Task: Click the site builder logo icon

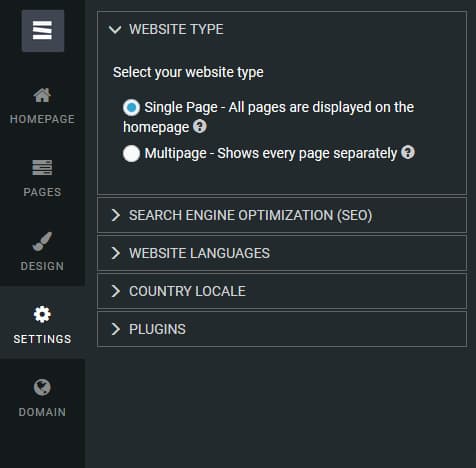Action: click(43, 31)
